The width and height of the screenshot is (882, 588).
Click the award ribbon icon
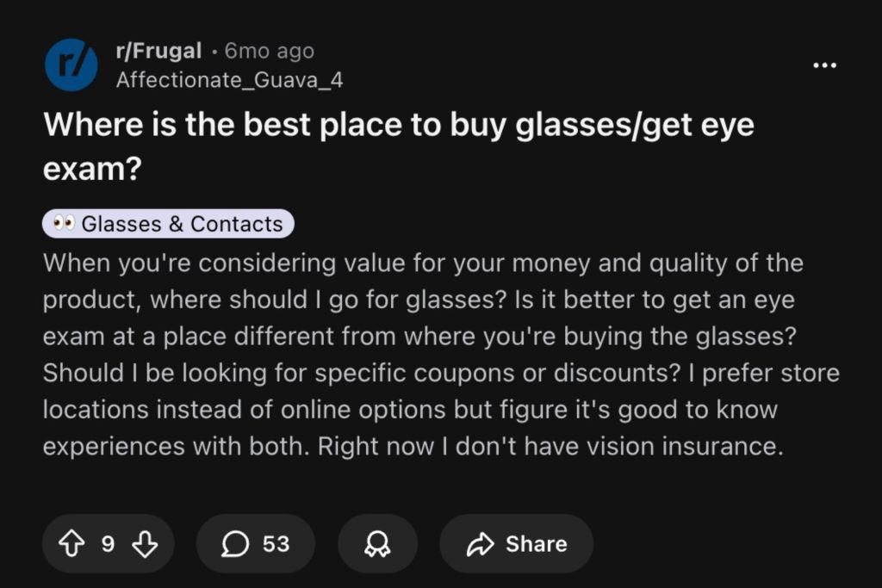pos(377,543)
